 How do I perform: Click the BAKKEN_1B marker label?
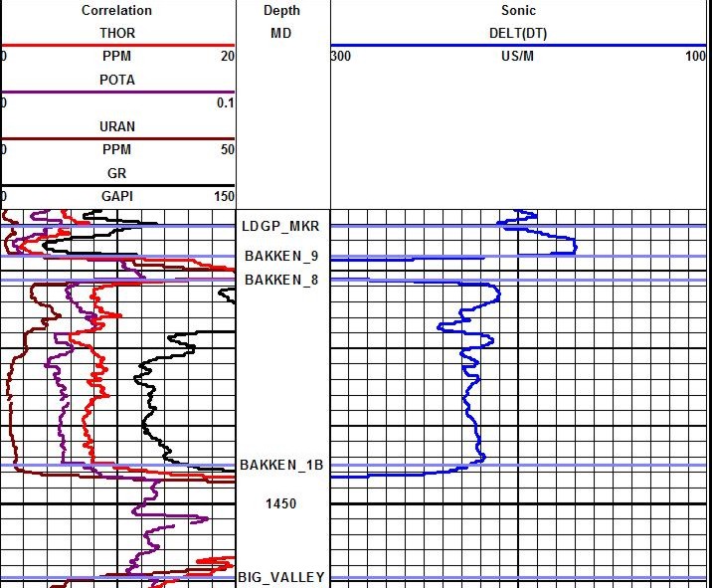[281, 465]
